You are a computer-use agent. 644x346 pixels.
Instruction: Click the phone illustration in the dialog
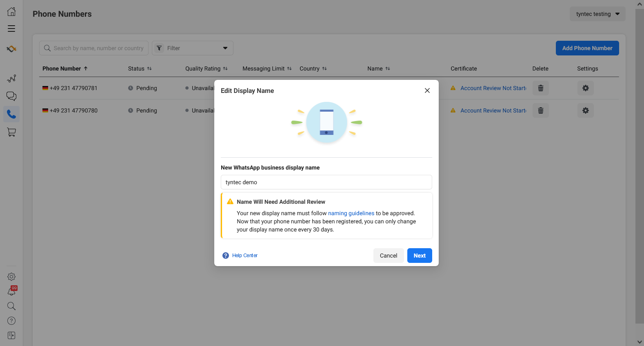pyautogui.click(x=326, y=122)
